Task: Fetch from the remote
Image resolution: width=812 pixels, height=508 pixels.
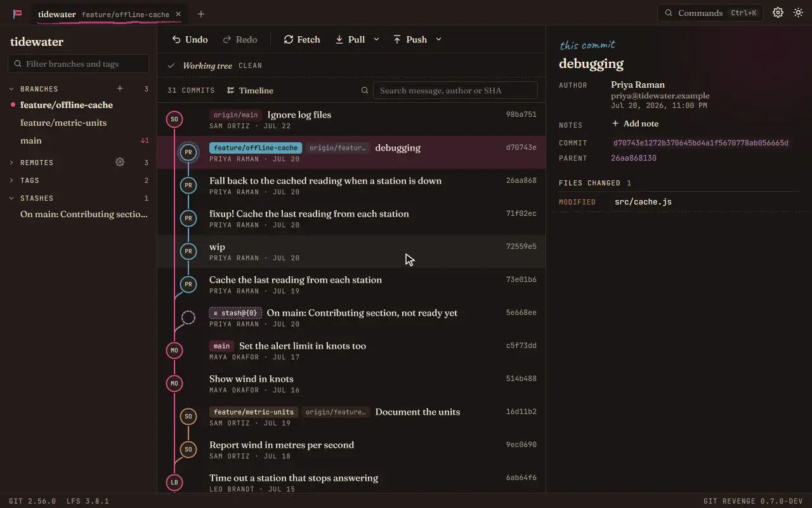Action: [302, 39]
